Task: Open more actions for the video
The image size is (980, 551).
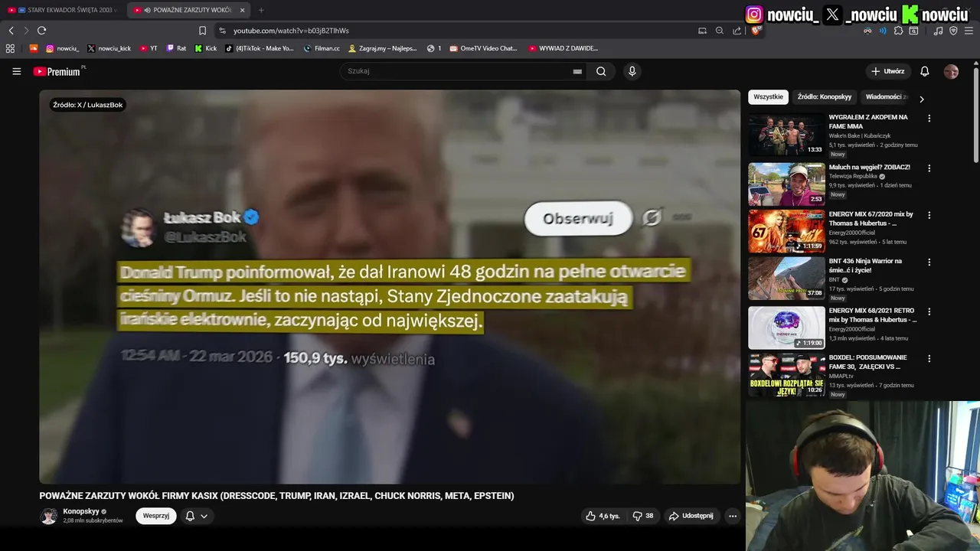Action: pyautogui.click(x=733, y=516)
